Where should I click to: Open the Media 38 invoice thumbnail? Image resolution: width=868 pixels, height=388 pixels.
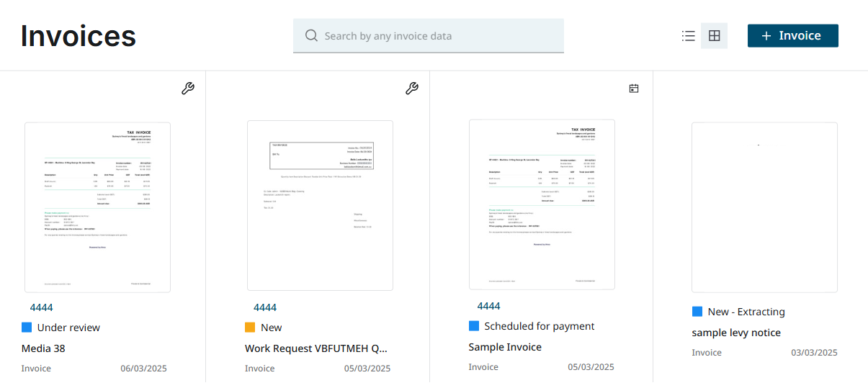97,207
